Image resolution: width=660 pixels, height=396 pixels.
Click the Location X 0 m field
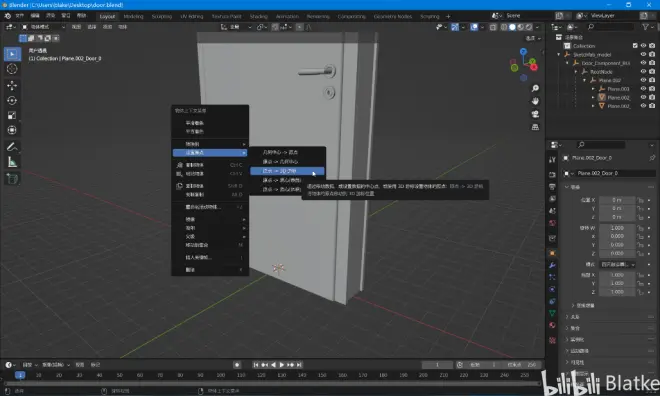tap(617, 200)
